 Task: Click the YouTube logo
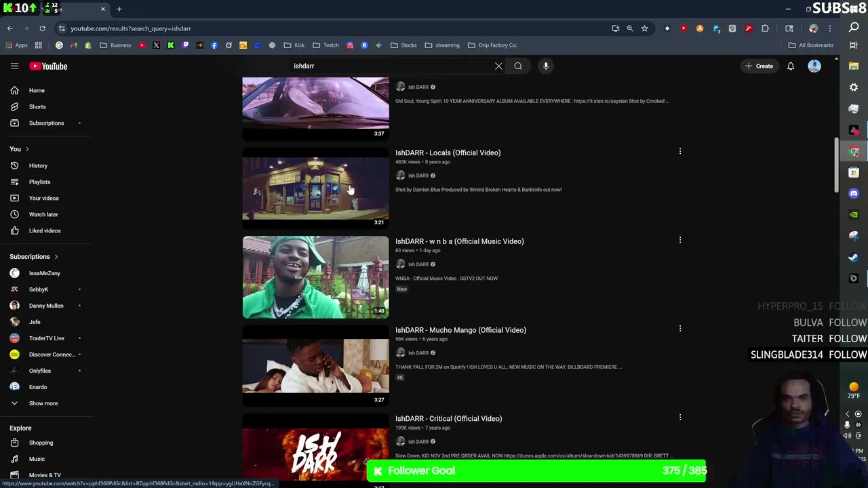point(48,66)
